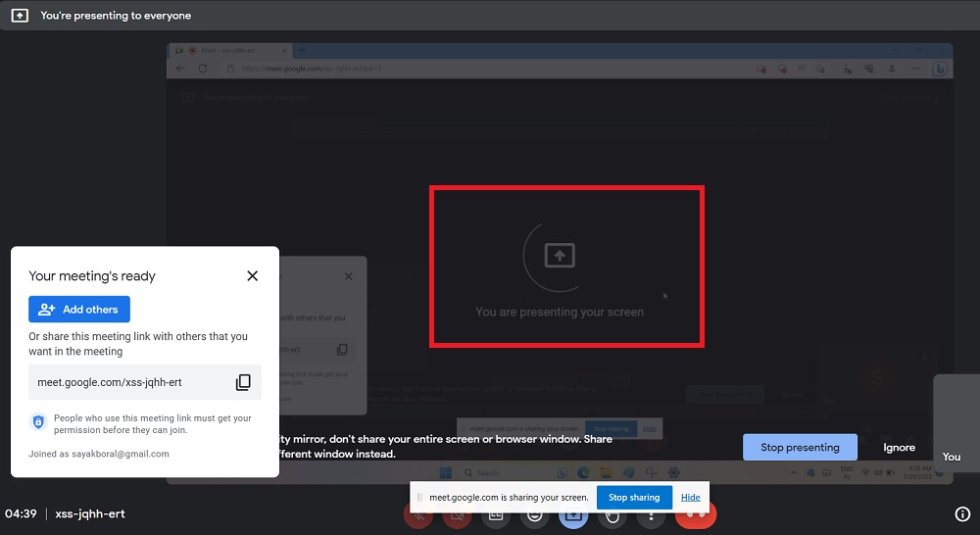Toggle the camera off button
This screenshot has height=535, width=980.
[458, 518]
